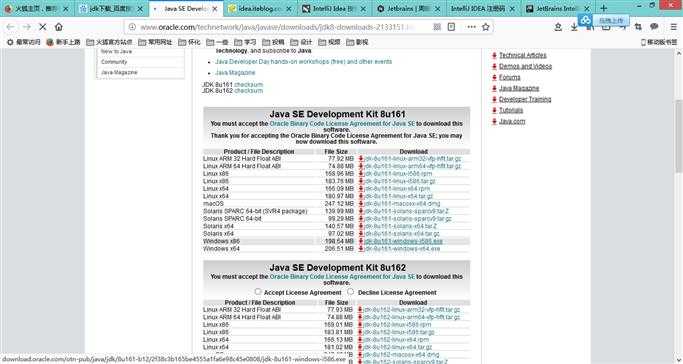Open the JDK 8u161 checksum link
Viewport: 683px width, 364px height.
pos(248,84)
